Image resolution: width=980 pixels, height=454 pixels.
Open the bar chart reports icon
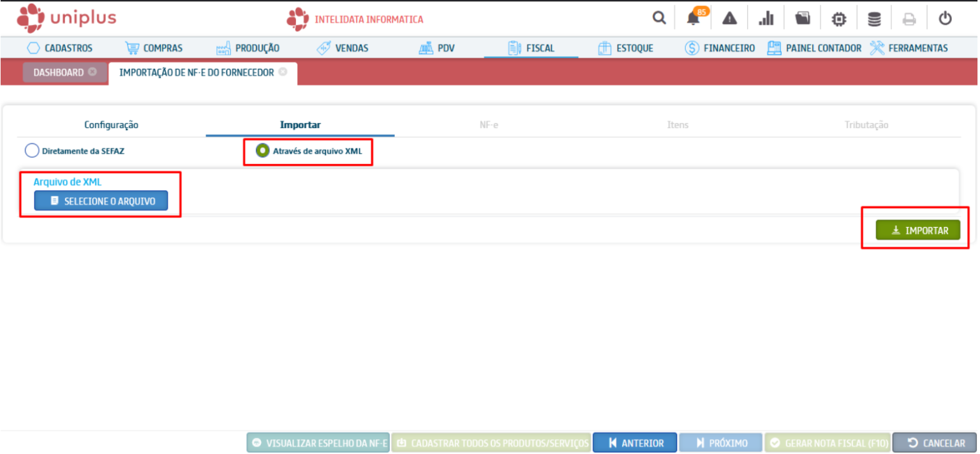click(x=766, y=19)
